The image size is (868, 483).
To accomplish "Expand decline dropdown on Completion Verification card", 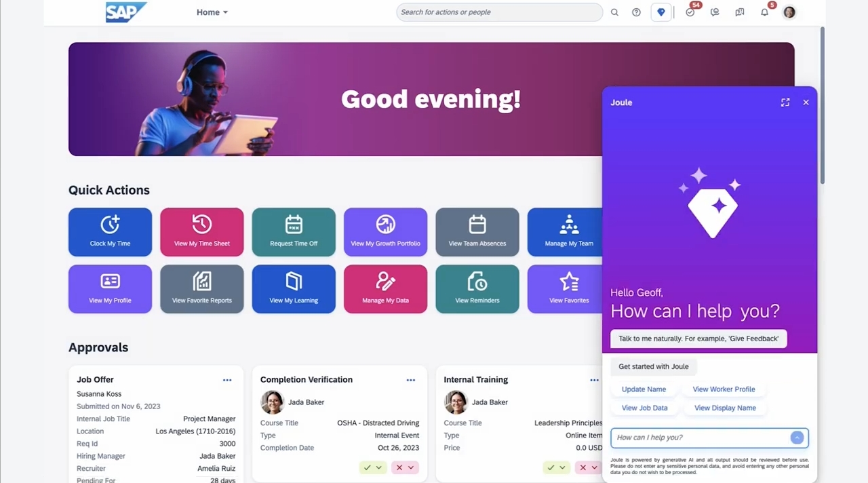I will pos(411,467).
